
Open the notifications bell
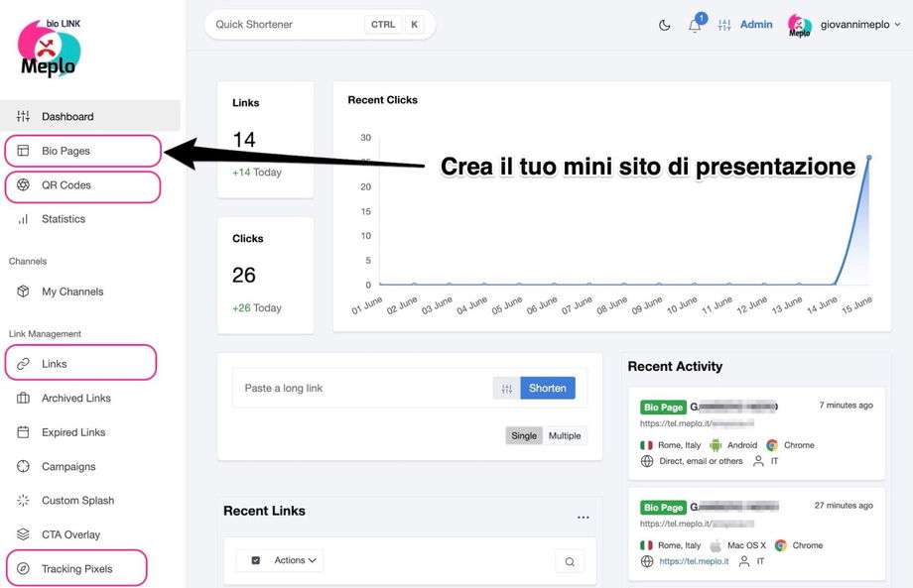tap(695, 26)
